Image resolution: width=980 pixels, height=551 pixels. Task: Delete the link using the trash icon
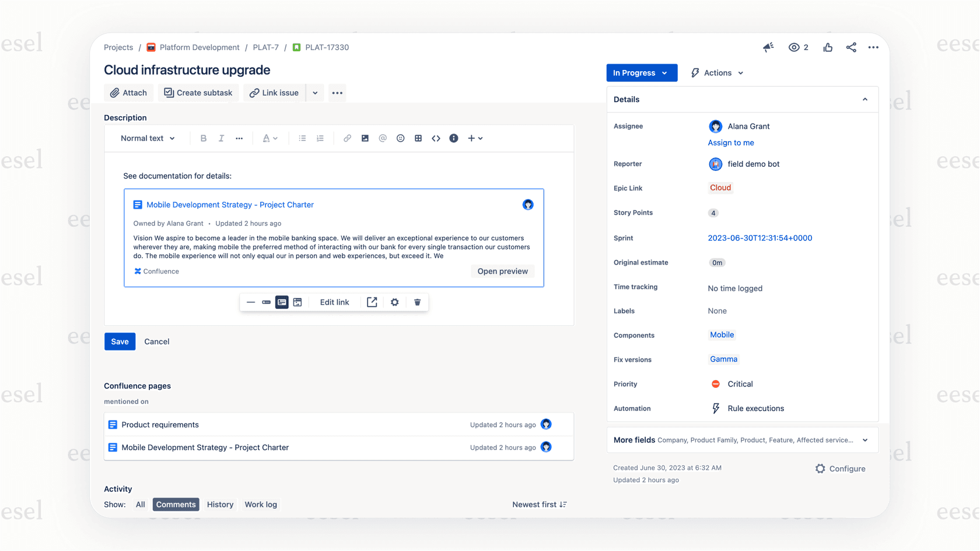417,302
